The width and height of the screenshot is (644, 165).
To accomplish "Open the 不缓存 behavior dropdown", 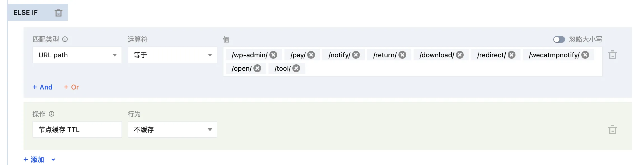I will (172, 129).
